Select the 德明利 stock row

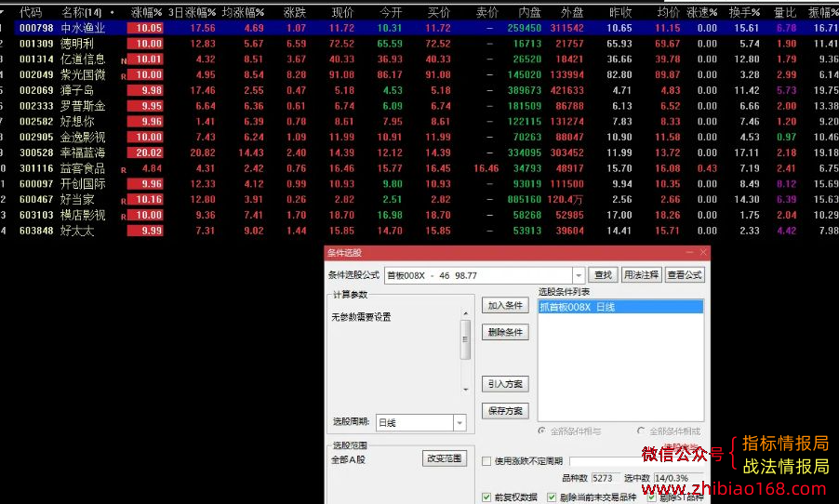pyautogui.click(x=419, y=44)
